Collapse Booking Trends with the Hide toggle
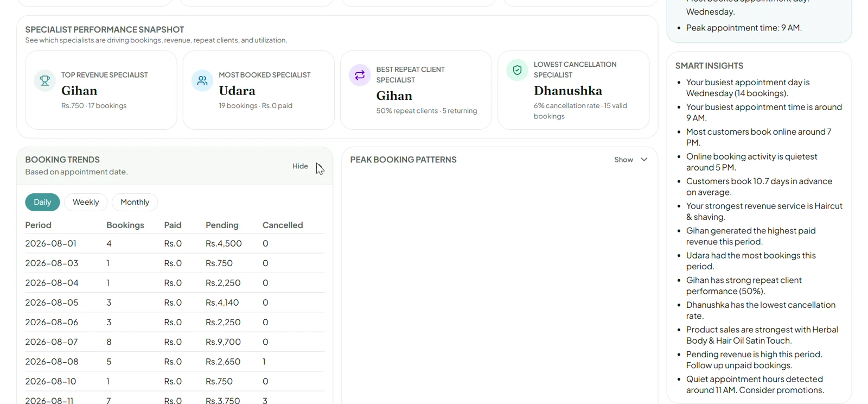868x404 pixels. coord(308,166)
